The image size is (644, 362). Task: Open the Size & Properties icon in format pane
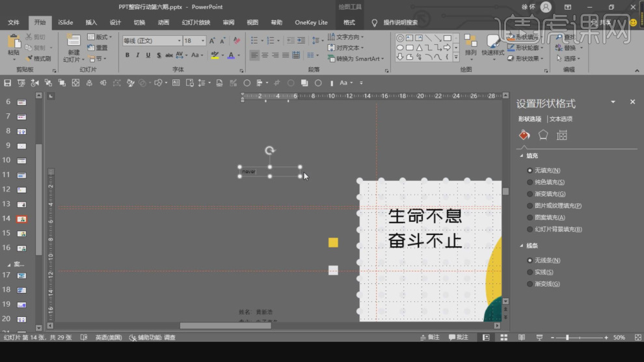[562, 135]
